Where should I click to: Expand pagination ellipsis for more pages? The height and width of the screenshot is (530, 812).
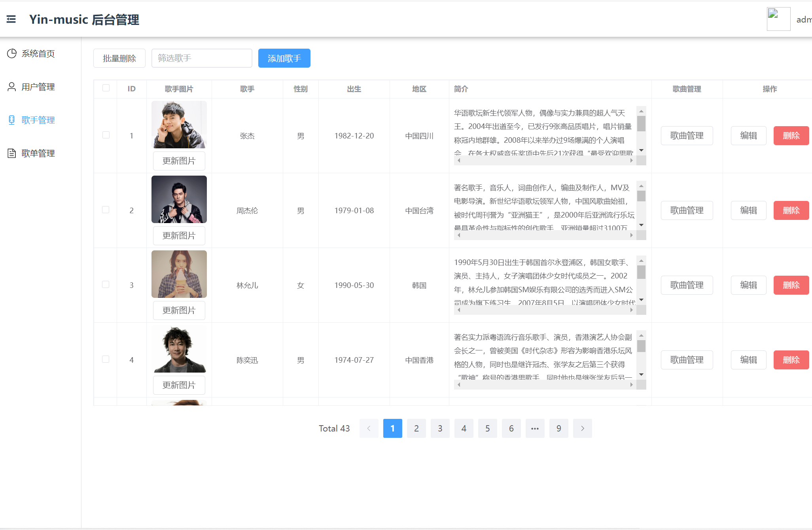[535, 428]
